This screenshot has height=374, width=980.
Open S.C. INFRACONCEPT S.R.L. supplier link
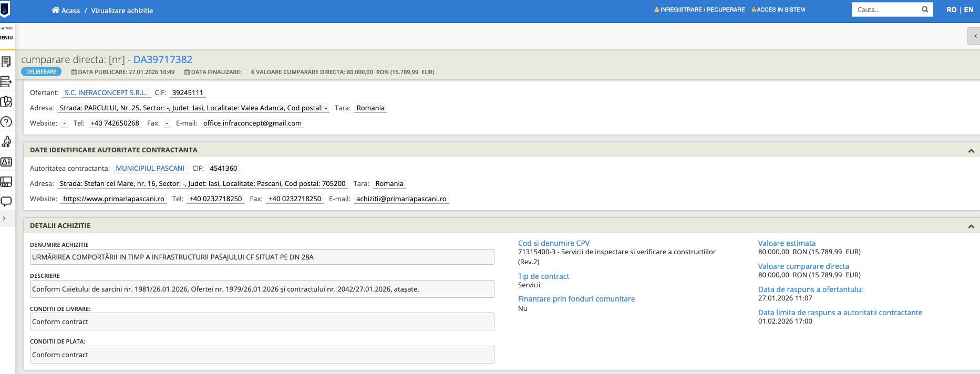click(x=106, y=92)
